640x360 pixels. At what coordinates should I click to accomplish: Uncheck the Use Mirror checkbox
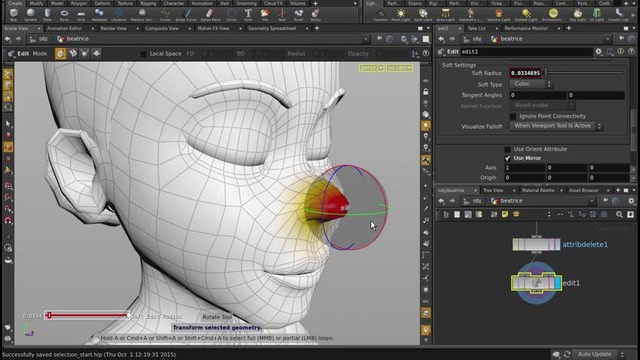[507, 158]
